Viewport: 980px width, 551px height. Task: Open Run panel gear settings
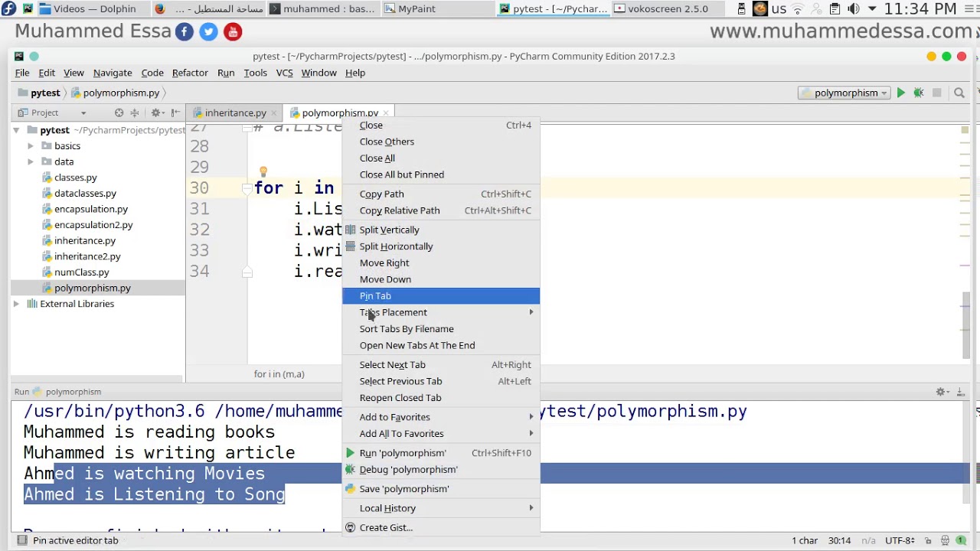pos(942,392)
